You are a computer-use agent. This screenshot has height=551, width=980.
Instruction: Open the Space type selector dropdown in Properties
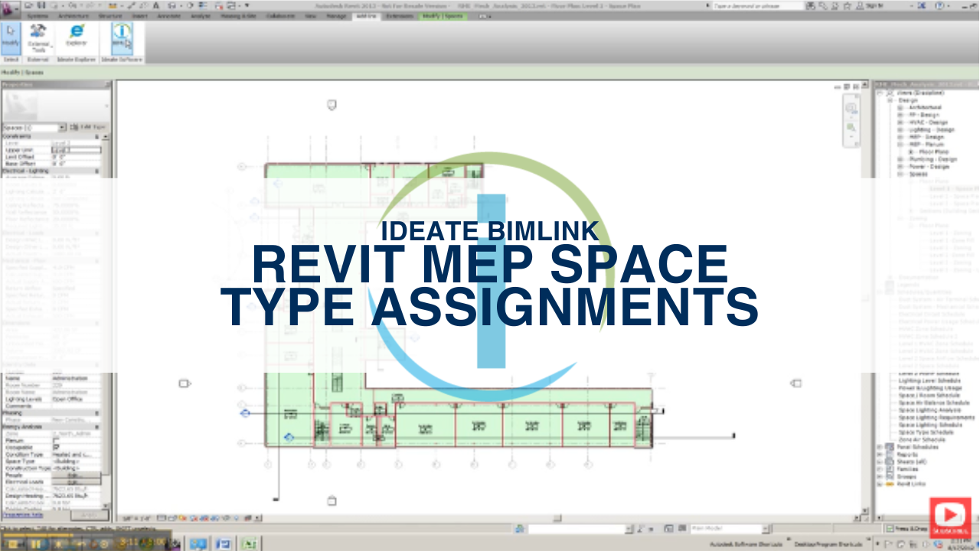coord(62,127)
